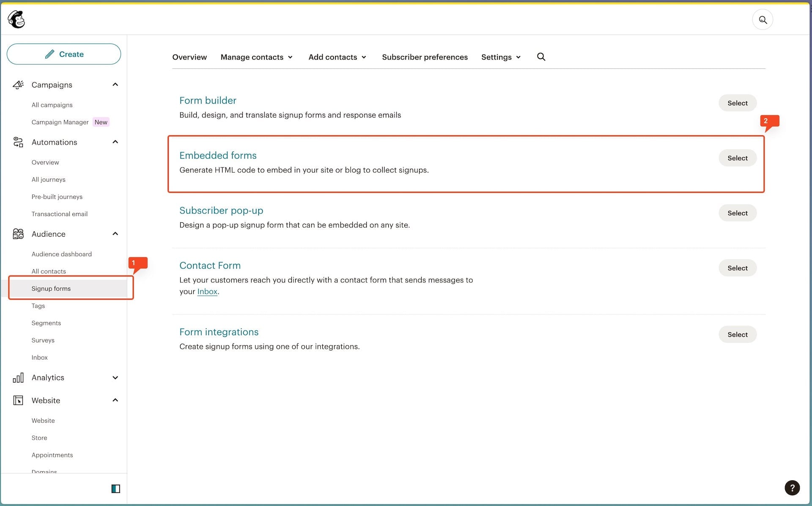Search the audience with the magnifier icon

tap(541, 57)
